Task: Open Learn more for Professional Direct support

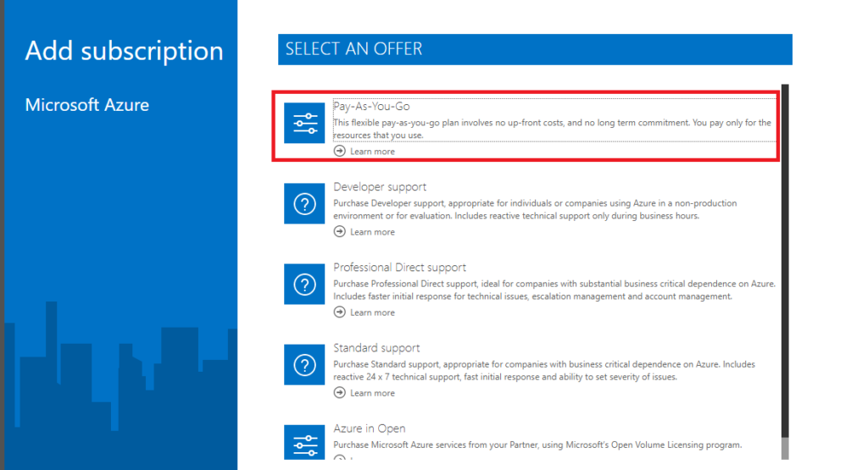Action: point(372,313)
